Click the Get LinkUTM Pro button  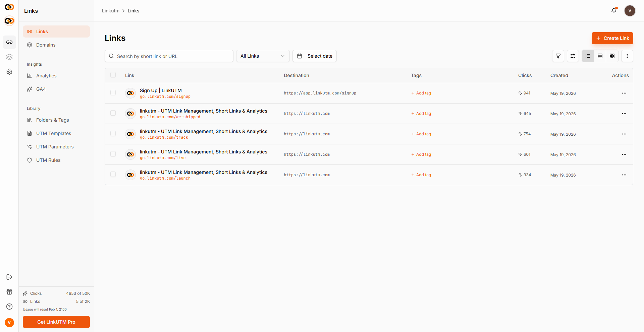coord(56,322)
